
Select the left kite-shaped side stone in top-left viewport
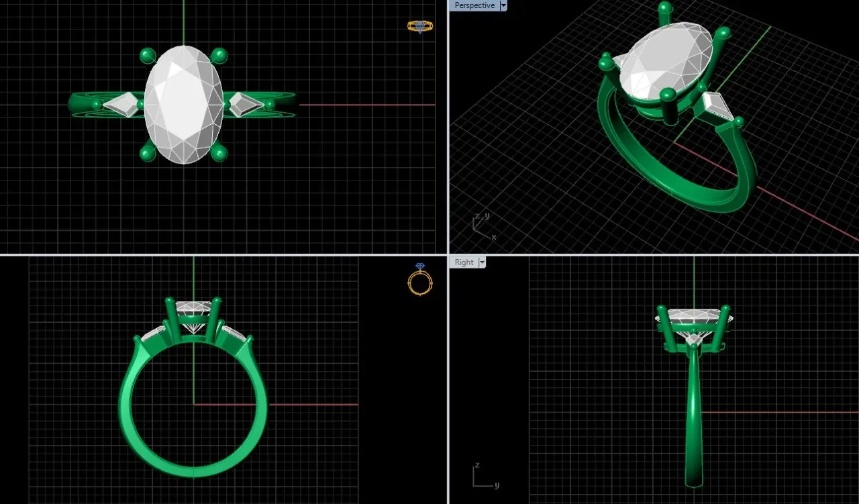coord(121,104)
